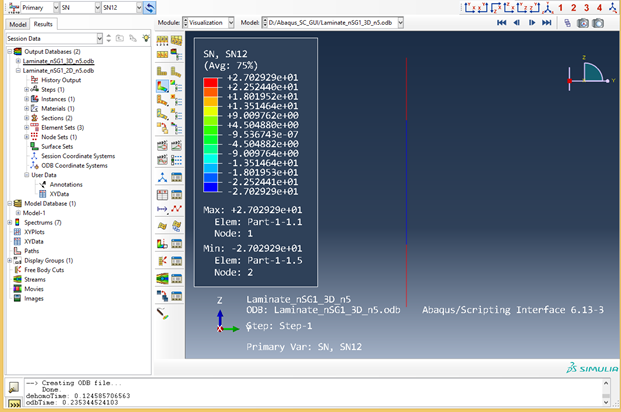Select Model Database (1) node
Image resolution: width=621 pixels, height=412 pixels.
[50, 204]
